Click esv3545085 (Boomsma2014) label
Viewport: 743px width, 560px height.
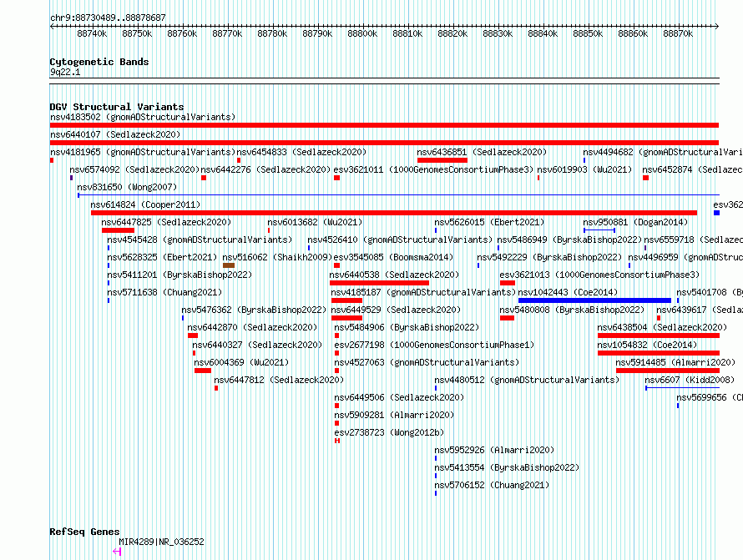point(394,257)
